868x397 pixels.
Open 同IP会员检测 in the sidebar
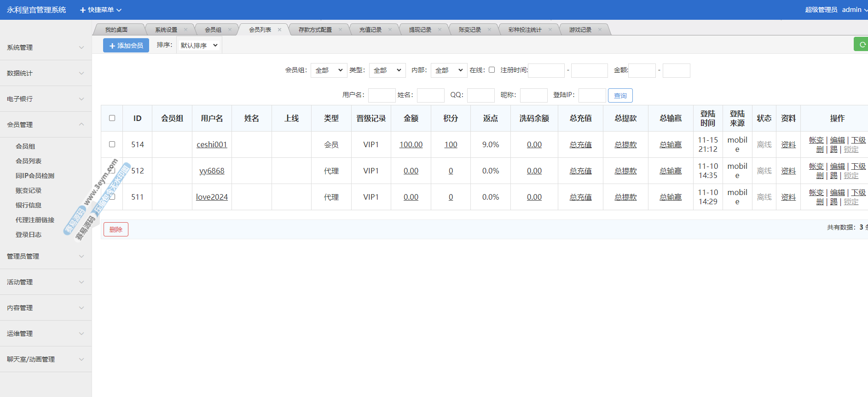coord(35,176)
